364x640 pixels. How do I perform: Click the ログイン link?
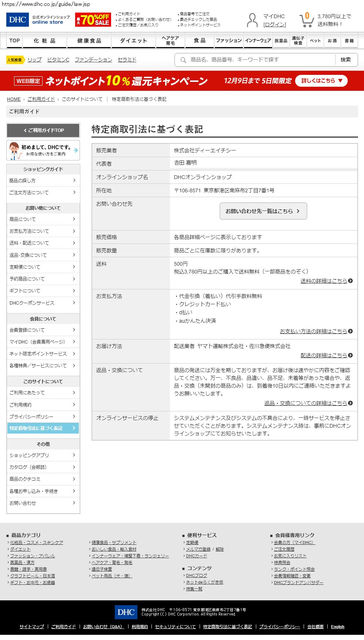point(274,24)
